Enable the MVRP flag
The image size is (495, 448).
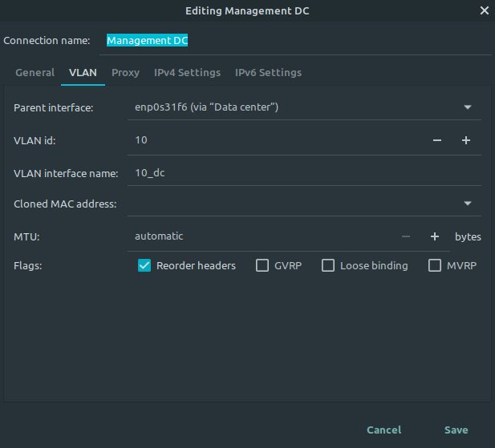pyautogui.click(x=435, y=265)
